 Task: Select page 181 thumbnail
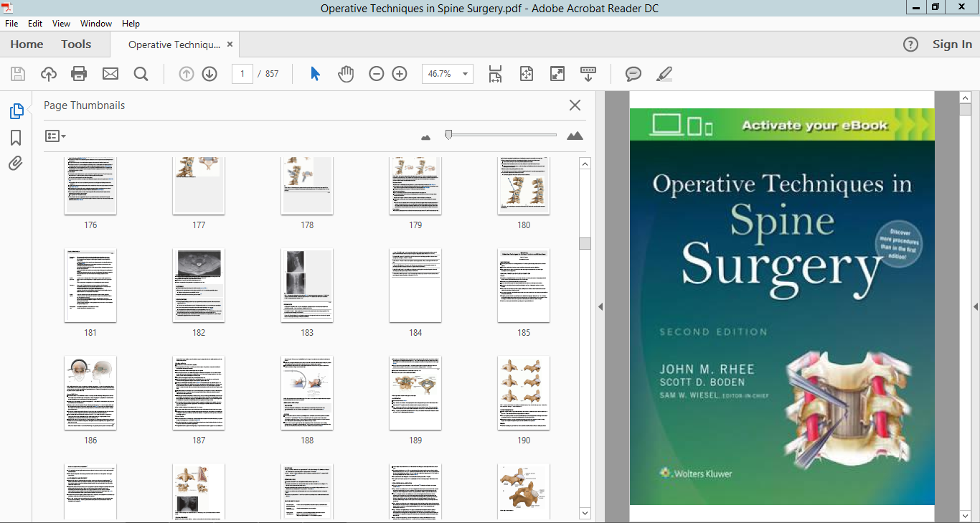tap(90, 286)
